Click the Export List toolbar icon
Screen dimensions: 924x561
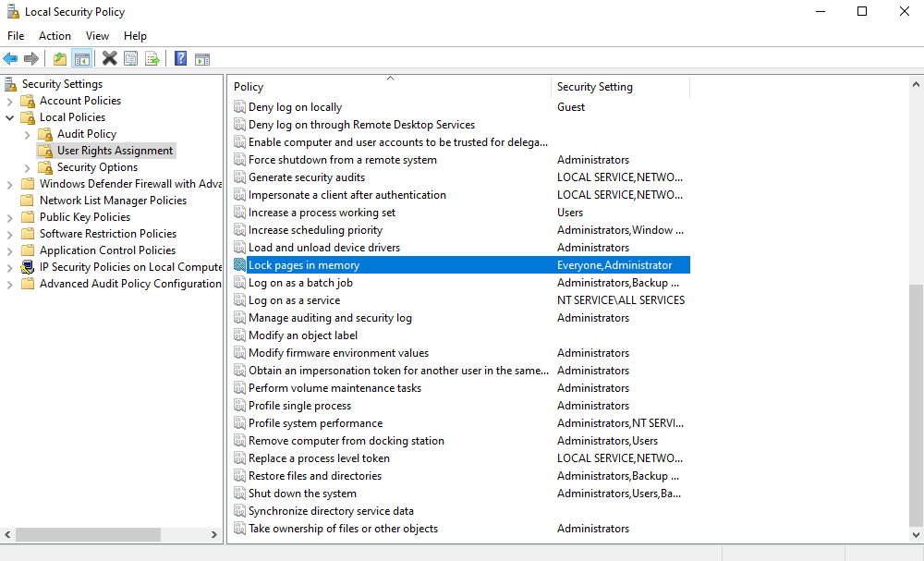pos(152,58)
